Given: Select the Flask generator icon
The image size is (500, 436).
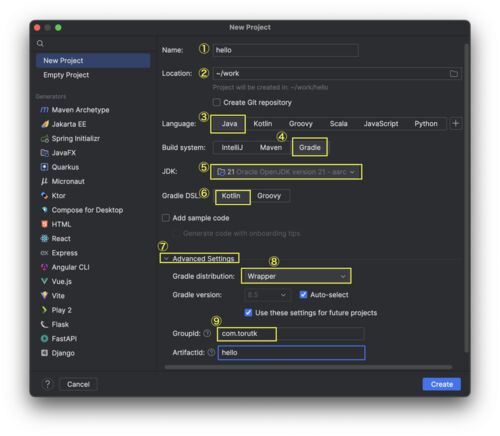Looking at the screenshot, I should pyautogui.click(x=44, y=324).
